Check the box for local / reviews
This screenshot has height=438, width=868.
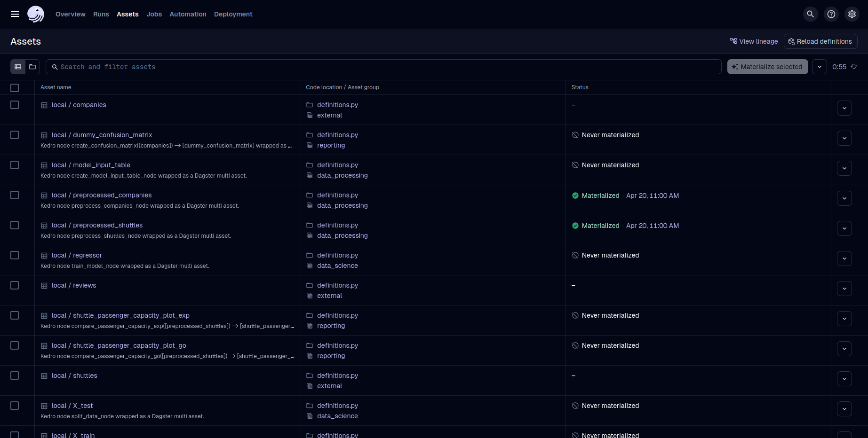coord(15,285)
